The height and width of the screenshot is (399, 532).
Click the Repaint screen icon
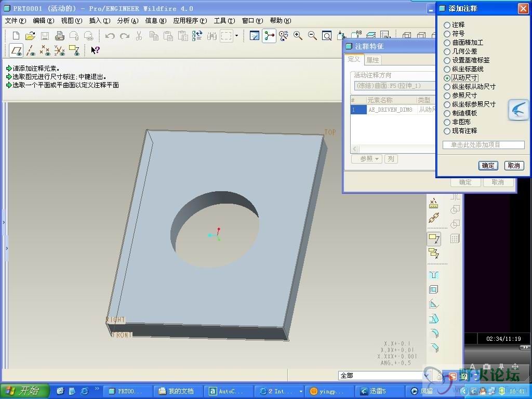click(255, 36)
